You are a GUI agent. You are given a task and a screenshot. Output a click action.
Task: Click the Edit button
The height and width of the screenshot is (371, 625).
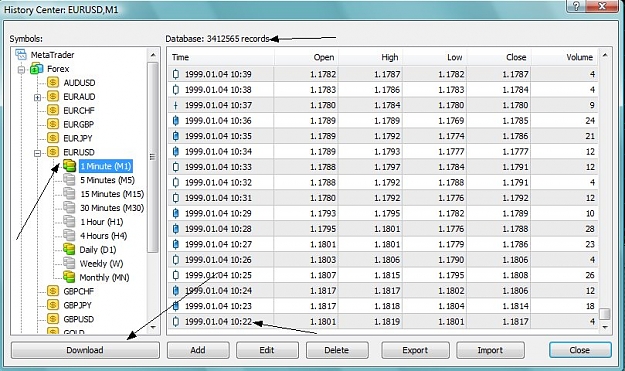tap(267, 350)
